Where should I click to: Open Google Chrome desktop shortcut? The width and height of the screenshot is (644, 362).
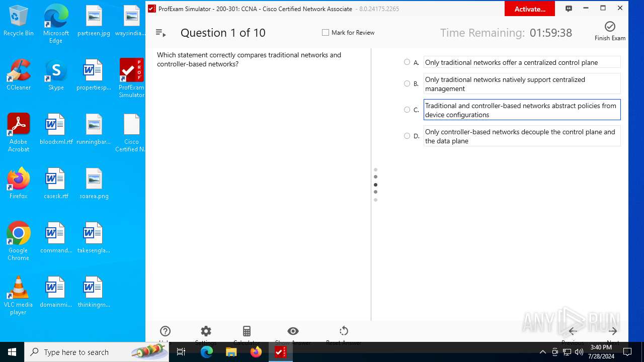[x=19, y=241]
